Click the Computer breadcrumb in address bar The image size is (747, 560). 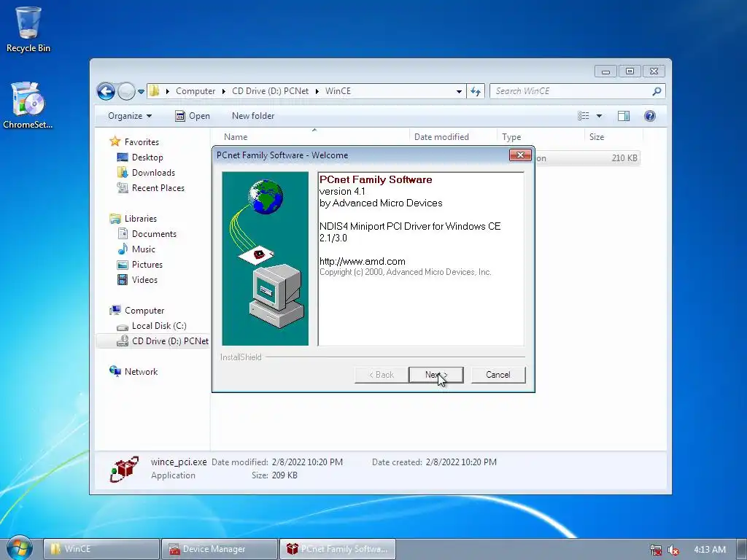(196, 91)
